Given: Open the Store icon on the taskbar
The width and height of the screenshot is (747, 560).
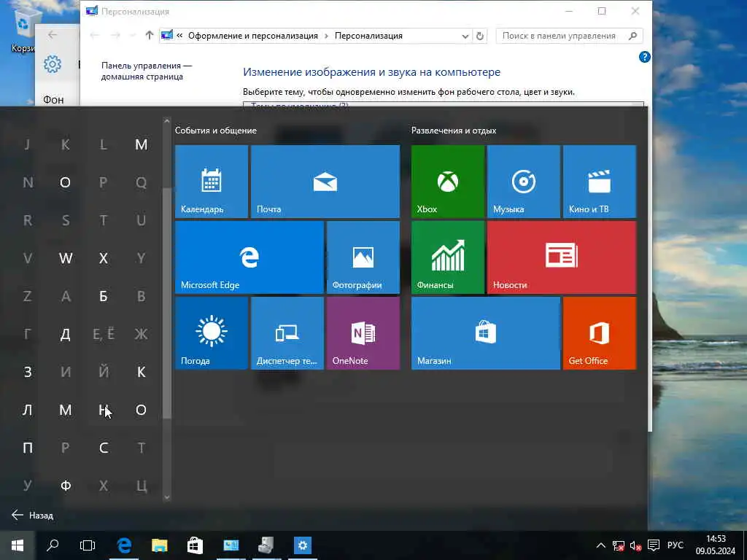Looking at the screenshot, I should 195,545.
